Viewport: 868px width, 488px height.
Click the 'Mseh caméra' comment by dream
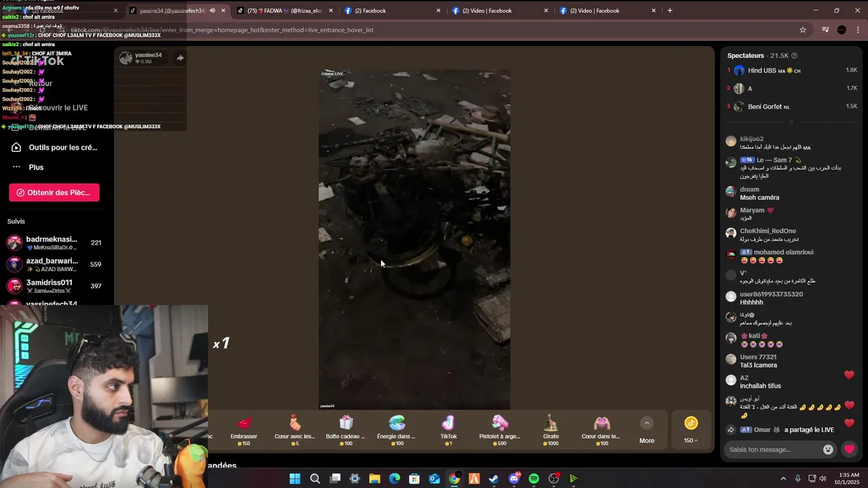(759, 198)
